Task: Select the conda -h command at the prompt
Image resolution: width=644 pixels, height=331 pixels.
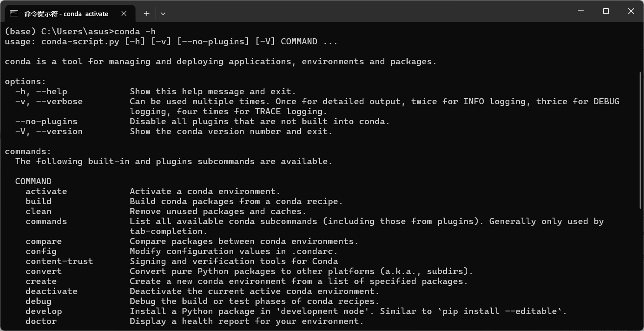Action: 136,31
